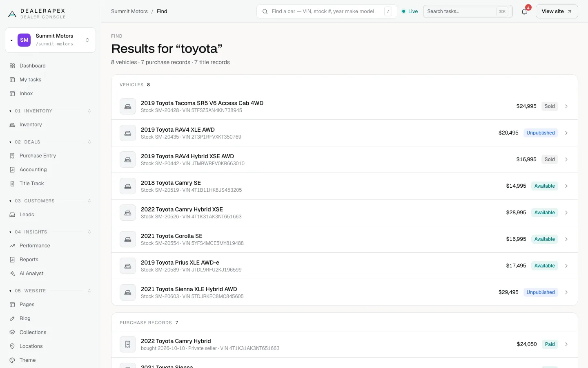Open the Reports page
The image size is (588, 368).
(50, 260)
